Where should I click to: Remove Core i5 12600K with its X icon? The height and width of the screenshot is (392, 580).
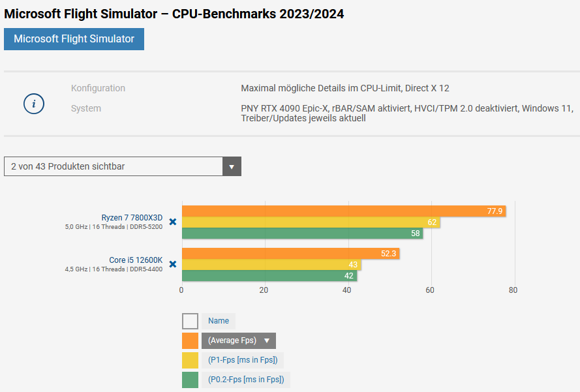point(173,264)
